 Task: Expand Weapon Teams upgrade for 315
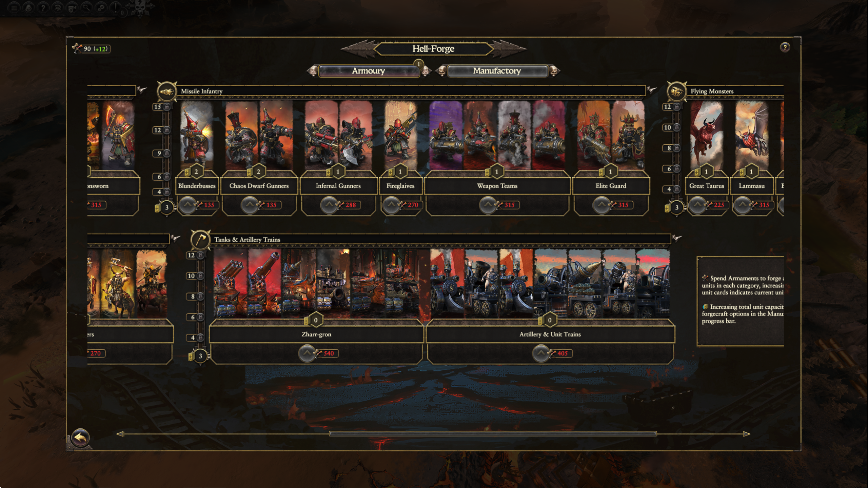(487, 205)
